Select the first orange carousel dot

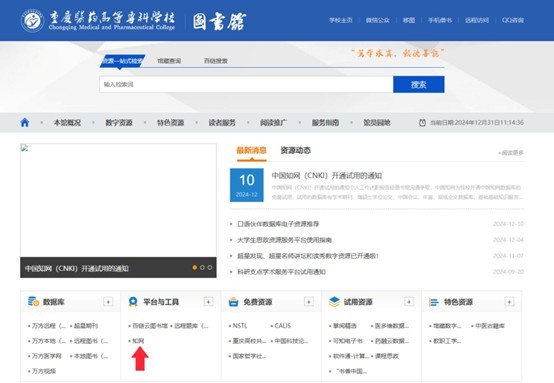[195, 267]
